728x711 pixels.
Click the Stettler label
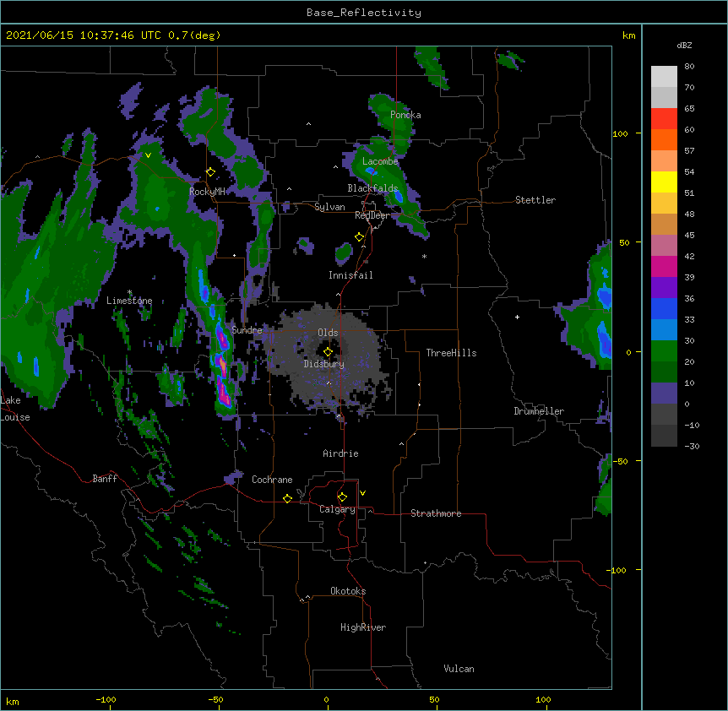click(535, 200)
